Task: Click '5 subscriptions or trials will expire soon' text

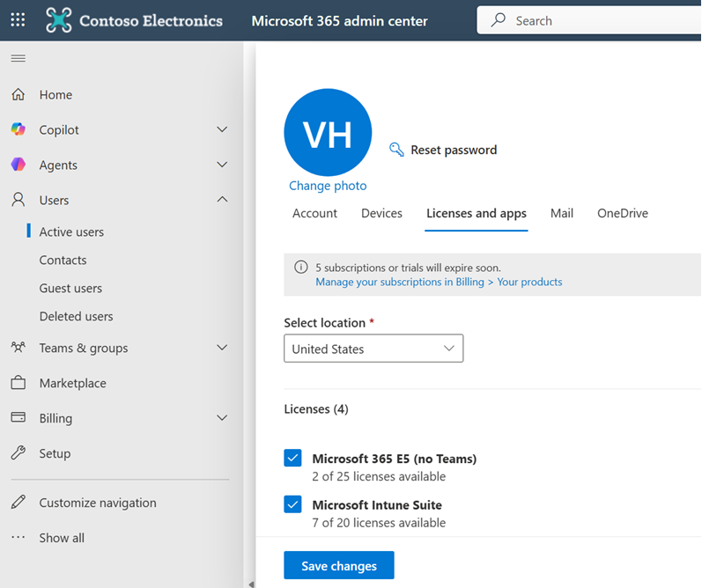Action: click(x=409, y=268)
